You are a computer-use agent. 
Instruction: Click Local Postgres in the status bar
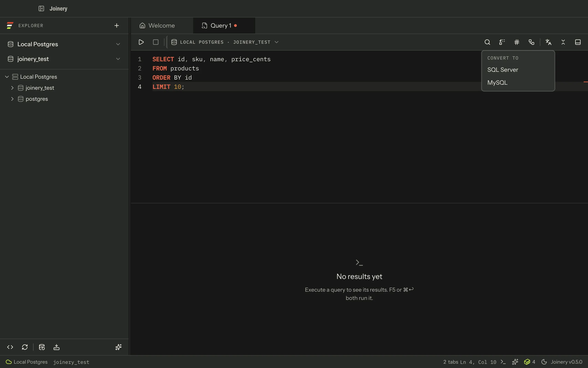pyautogui.click(x=31, y=362)
